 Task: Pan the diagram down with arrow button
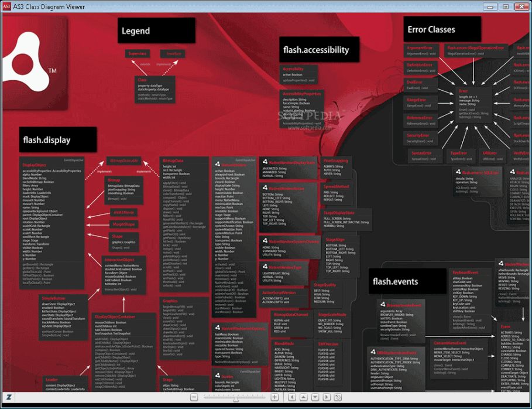[x=315, y=397]
